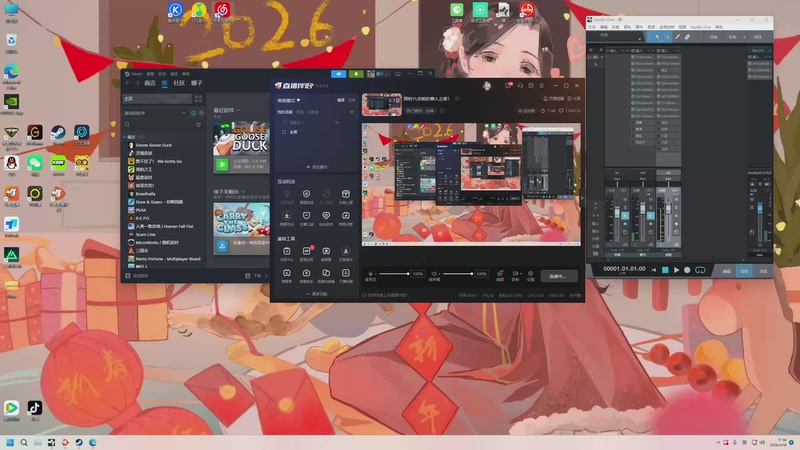The width and height of the screenshot is (800, 450).
Task: Open the Steam menu in Steam's menu bar
Action: pyautogui.click(x=137, y=74)
